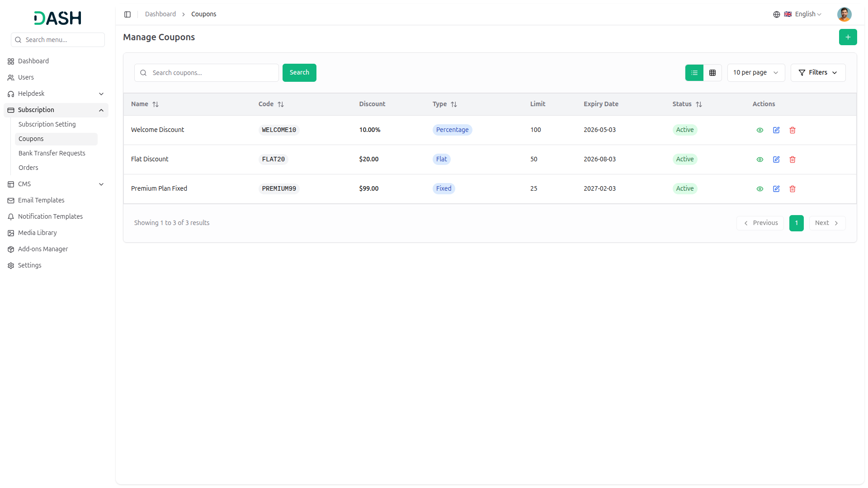Image resolution: width=868 pixels, height=488 pixels.
Task: Focus the Search coupons input field
Action: coord(207,73)
